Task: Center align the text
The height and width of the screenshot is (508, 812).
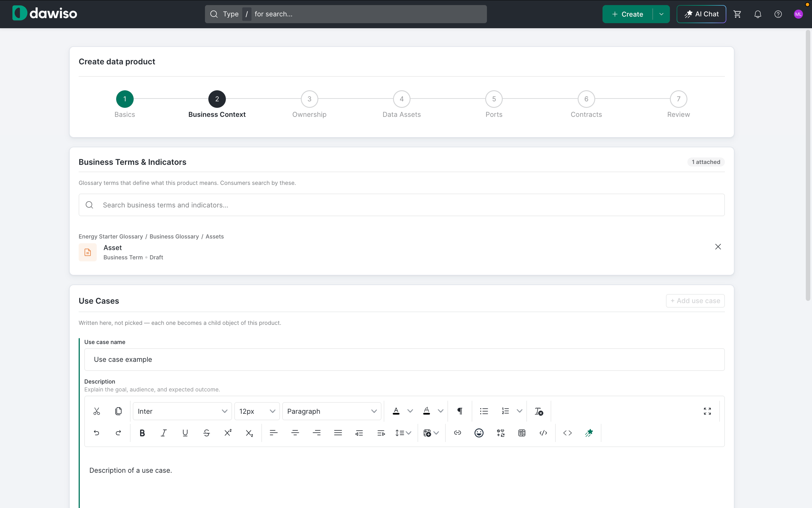Action: coord(295,433)
